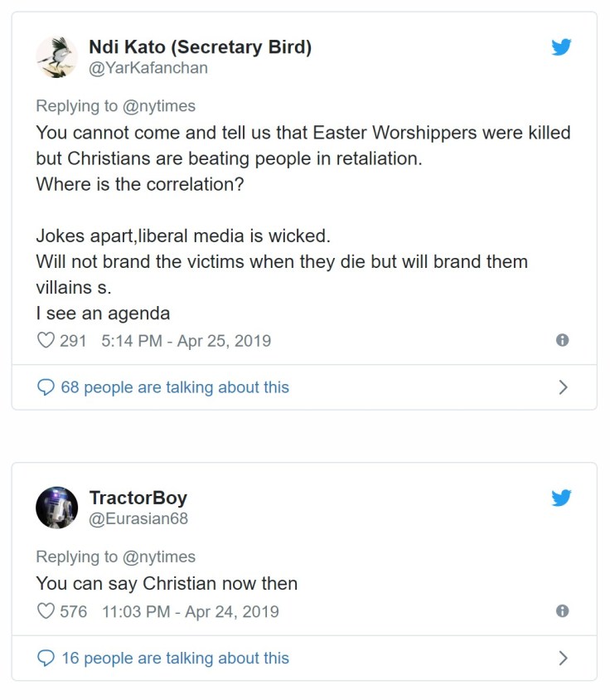Open TractorBoy's robot avatar

[x=56, y=508]
